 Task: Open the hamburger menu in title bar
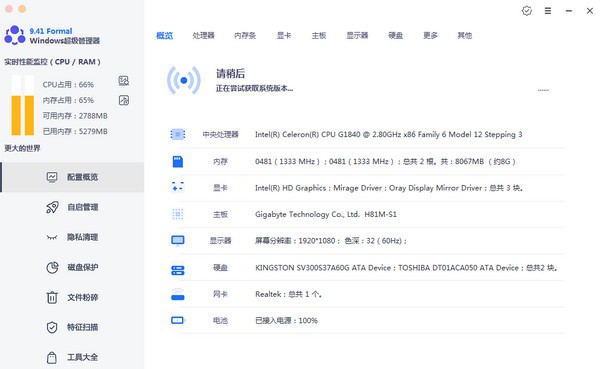point(548,11)
